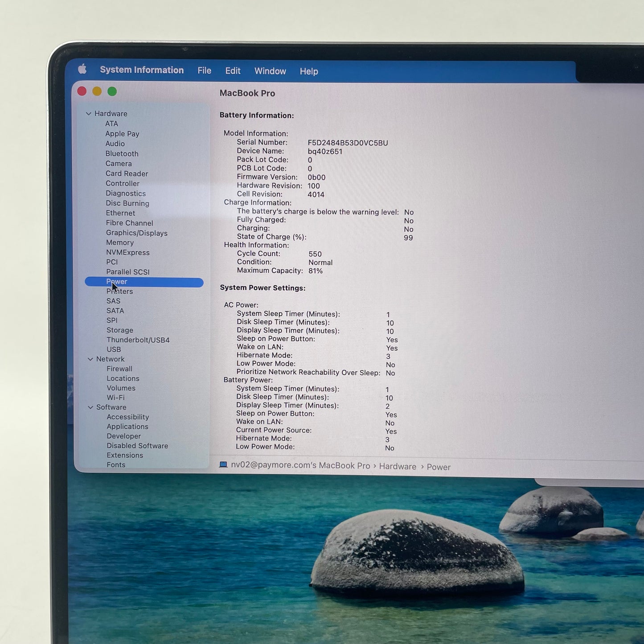
Task: Select Bluetooth in the sidebar
Action: point(122,154)
